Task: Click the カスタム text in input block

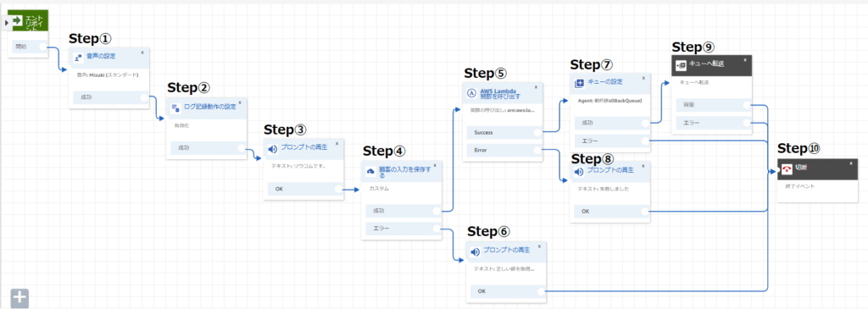Action: [x=379, y=188]
